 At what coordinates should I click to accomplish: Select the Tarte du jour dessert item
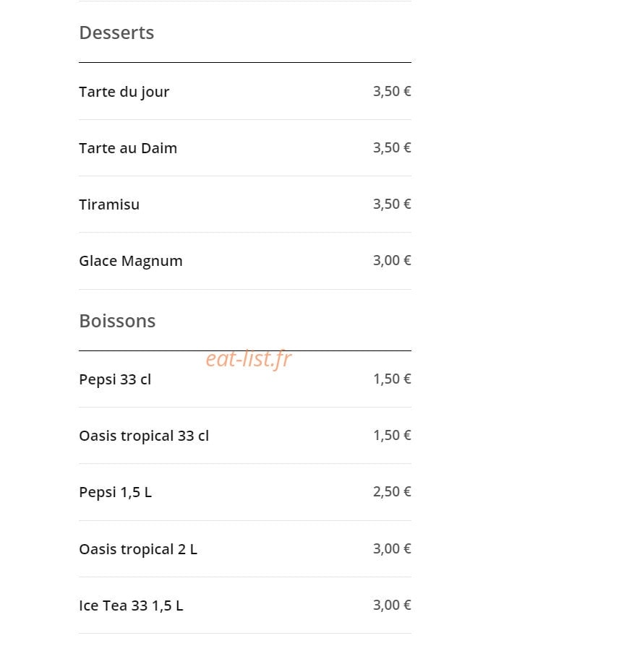[x=124, y=92]
